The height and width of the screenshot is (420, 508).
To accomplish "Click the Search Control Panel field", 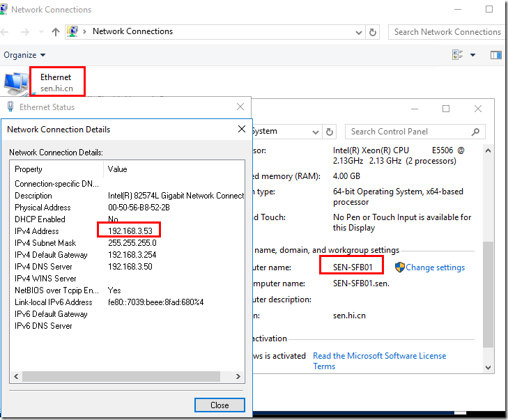I will point(415,132).
